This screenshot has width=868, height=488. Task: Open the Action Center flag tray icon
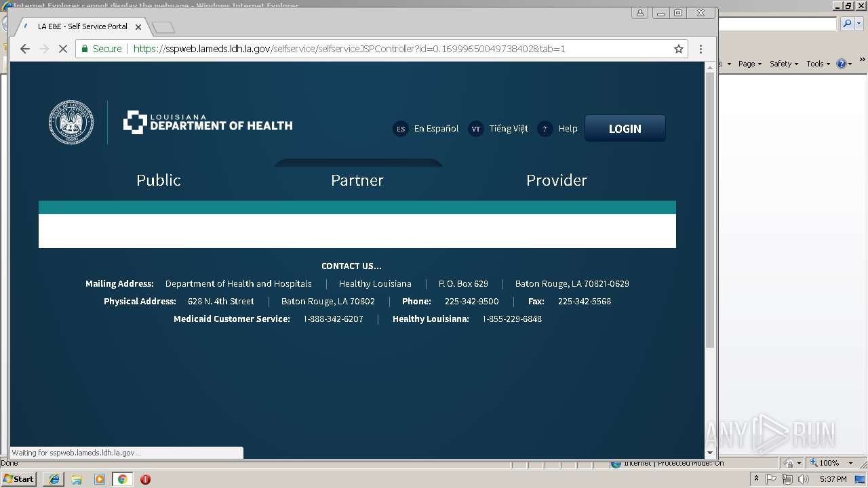click(x=771, y=479)
